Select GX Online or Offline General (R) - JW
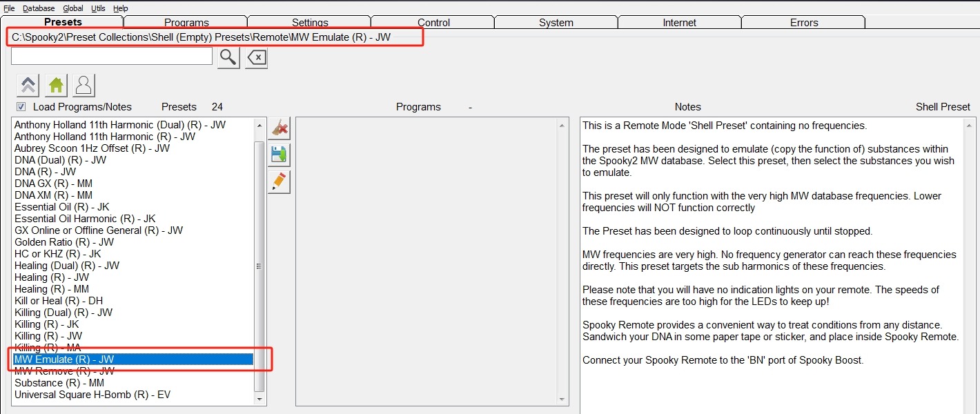 [99, 230]
